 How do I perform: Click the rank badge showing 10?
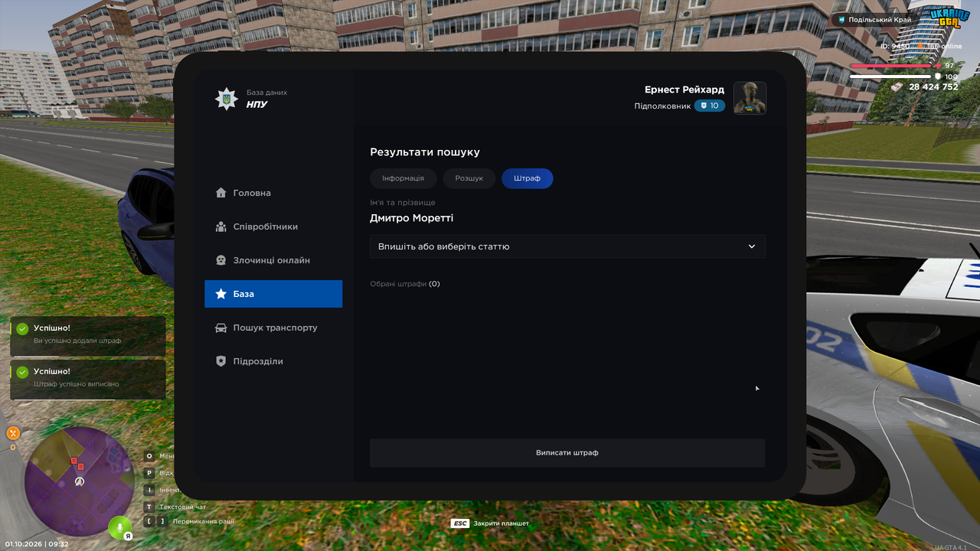pos(710,106)
